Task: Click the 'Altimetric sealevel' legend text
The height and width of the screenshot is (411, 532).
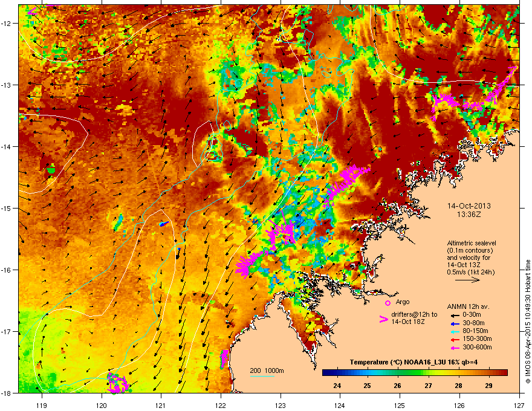Action: click(x=472, y=243)
